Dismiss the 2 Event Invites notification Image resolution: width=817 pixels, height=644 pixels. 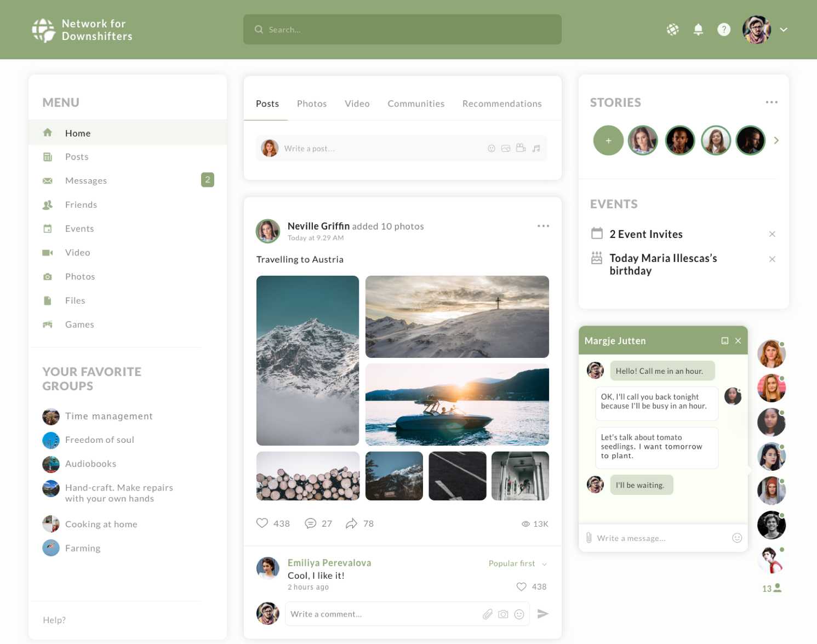(x=772, y=234)
